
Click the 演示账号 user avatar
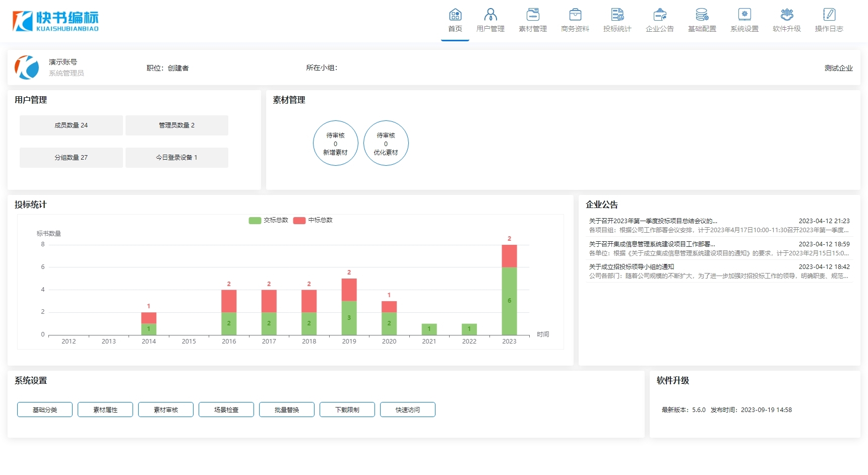tap(27, 67)
